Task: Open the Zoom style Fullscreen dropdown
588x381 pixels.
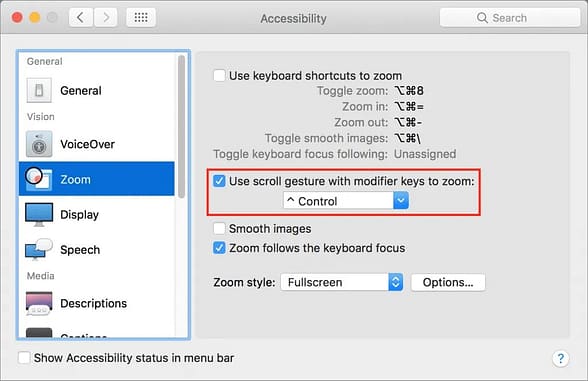Action: pos(342,282)
